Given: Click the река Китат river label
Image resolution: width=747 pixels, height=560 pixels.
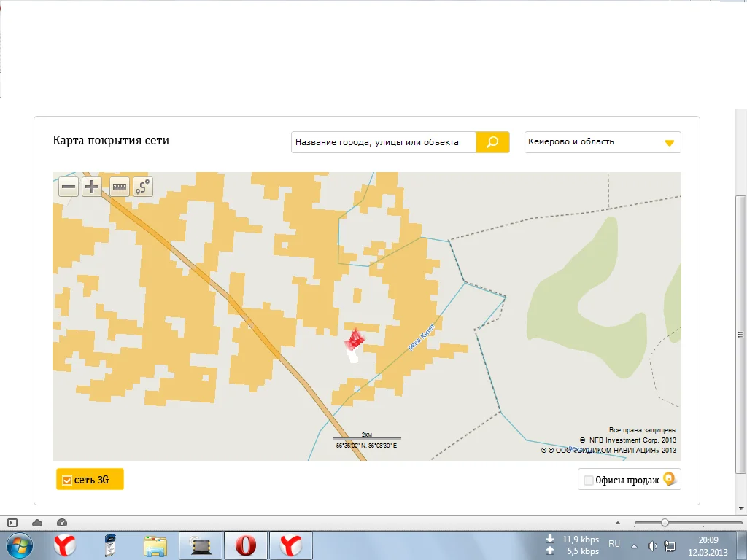Looking at the screenshot, I should coord(421,337).
